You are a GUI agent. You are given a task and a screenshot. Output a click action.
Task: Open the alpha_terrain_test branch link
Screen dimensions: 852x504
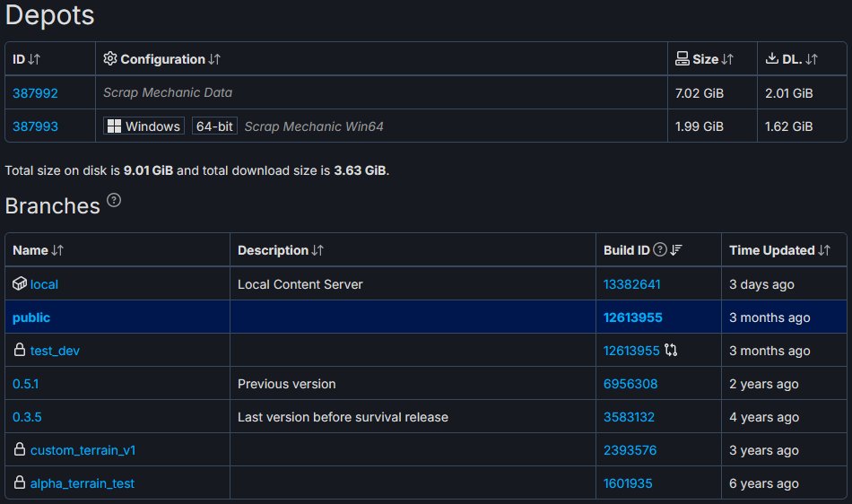pos(83,483)
